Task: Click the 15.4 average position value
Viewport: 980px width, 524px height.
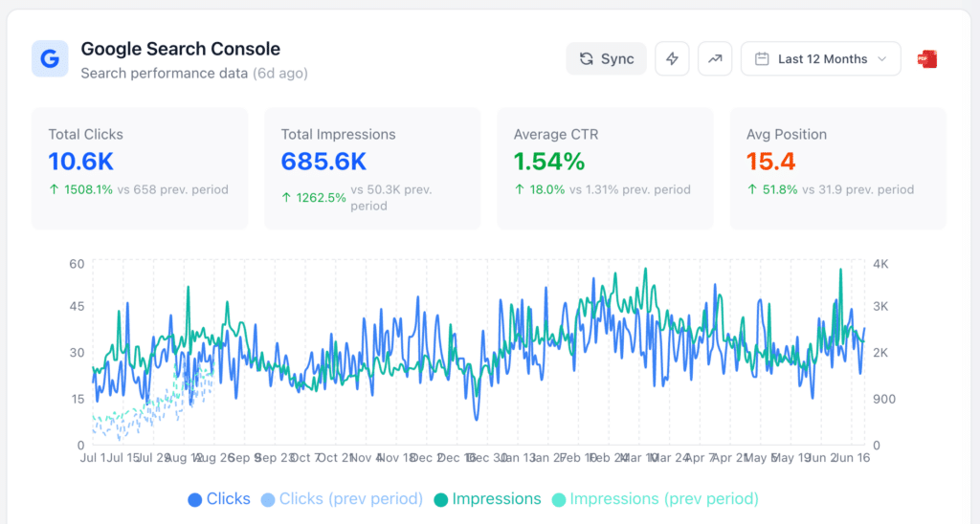Action: [770, 162]
